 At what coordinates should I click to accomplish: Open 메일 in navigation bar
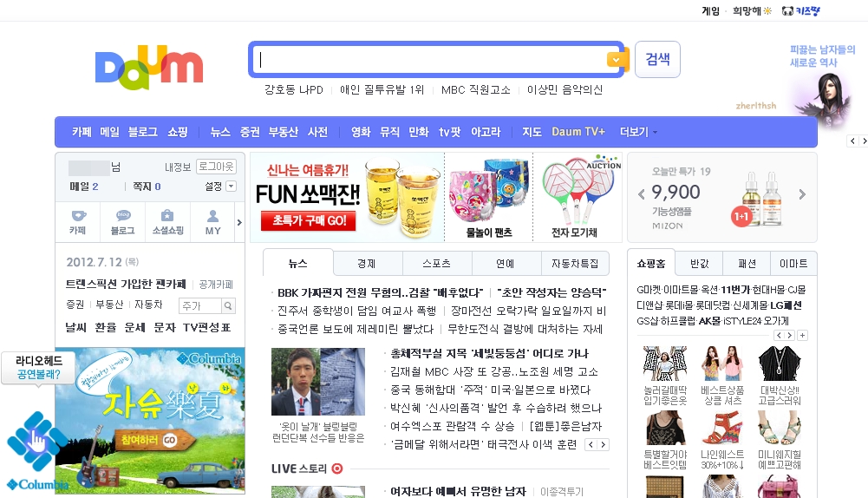109,132
